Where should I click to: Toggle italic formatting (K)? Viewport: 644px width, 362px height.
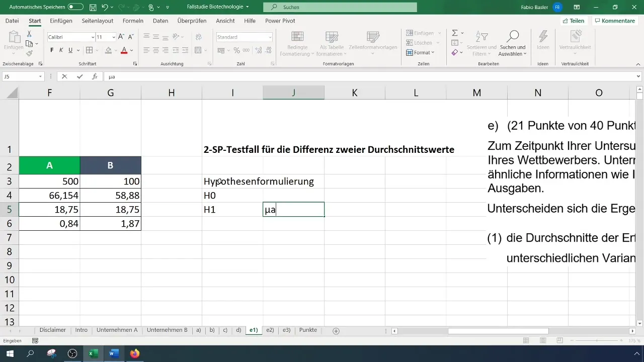pos(61,50)
